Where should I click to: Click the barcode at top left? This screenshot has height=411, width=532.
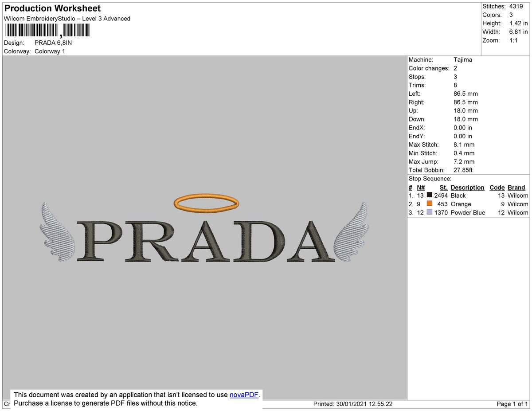pos(47,30)
